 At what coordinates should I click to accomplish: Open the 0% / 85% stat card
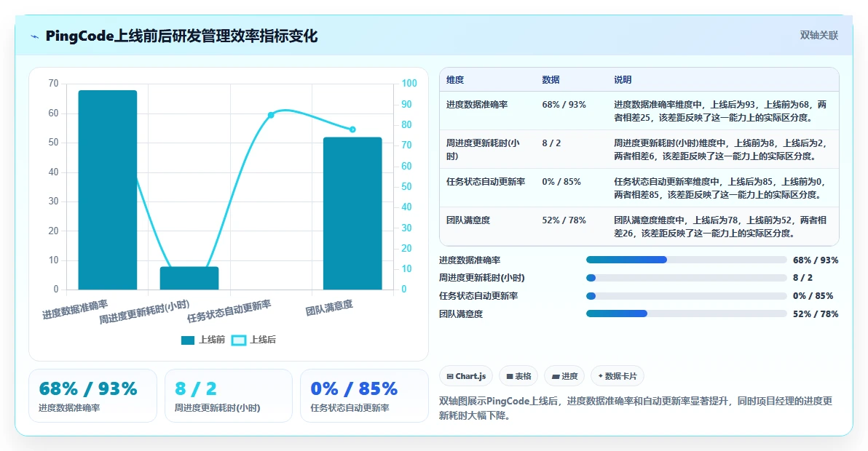[x=364, y=396]
